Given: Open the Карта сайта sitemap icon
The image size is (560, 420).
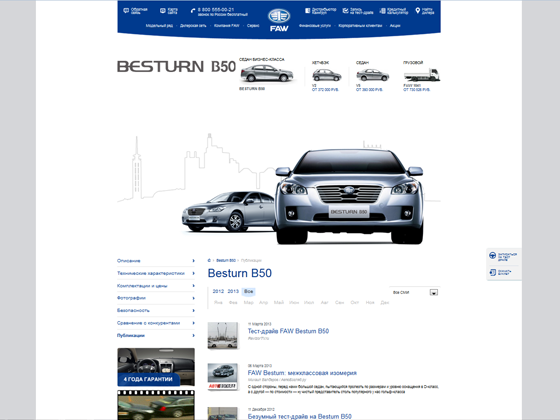Looking at the screenshot, I should pyautogui.click(x=163, y=11).
